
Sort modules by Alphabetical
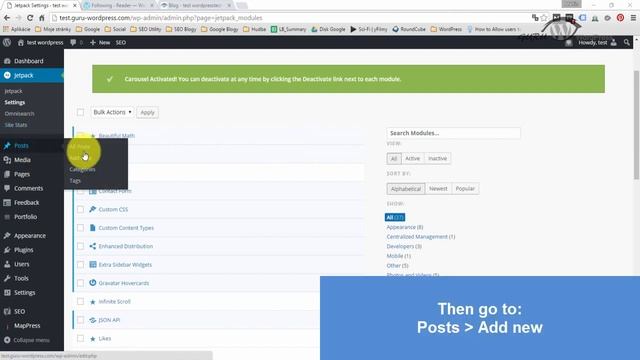coord(406,189)
